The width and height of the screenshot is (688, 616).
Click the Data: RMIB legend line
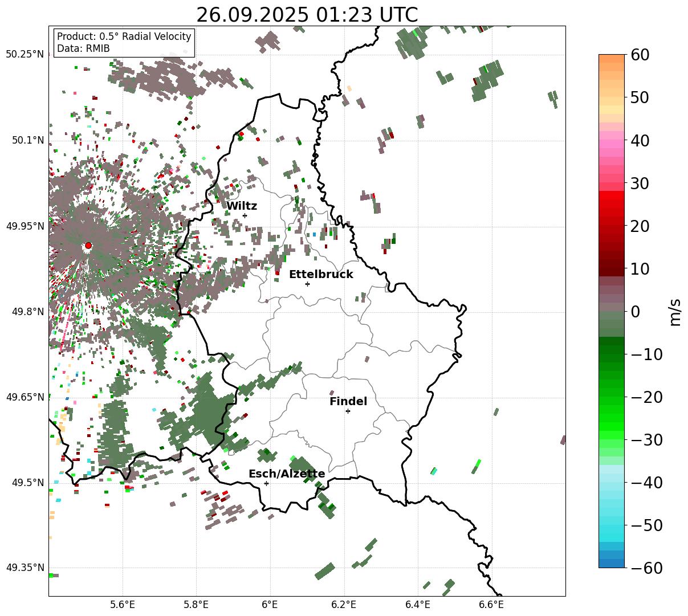coord(83,48)
